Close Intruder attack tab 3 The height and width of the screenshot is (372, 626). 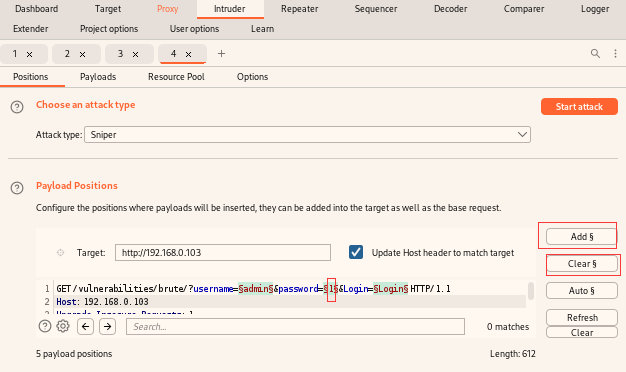(x=135, y=54)
